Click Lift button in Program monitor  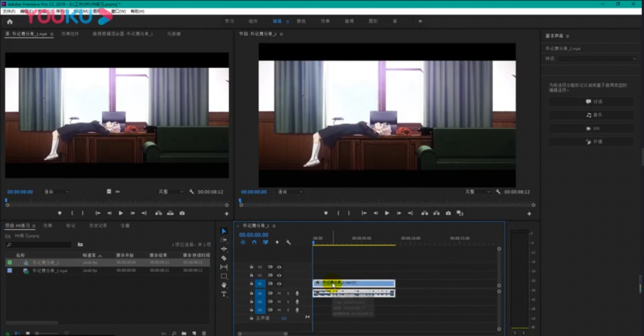(425, 214)
